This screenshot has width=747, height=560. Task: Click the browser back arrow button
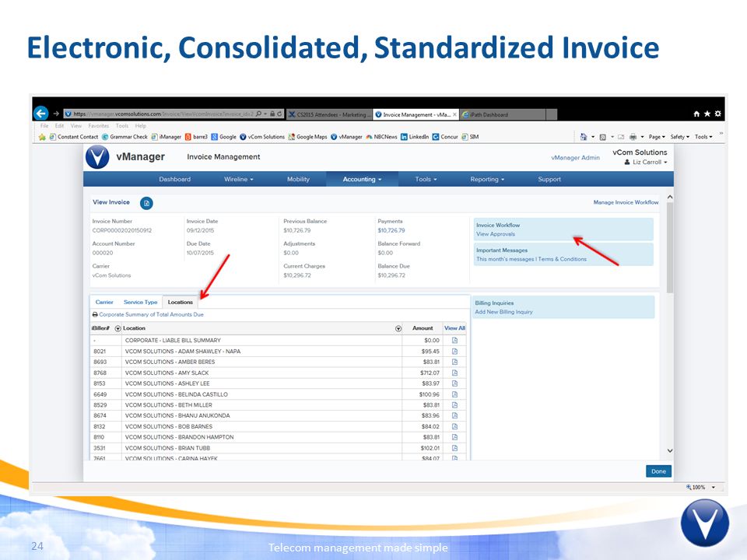(41, 114)
